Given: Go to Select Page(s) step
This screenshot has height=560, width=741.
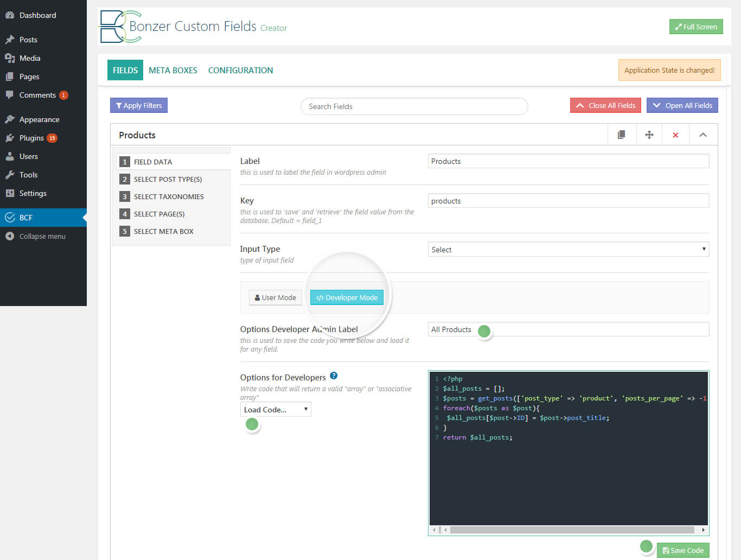Looking at the screenshot, I should [x=173, y=214].
